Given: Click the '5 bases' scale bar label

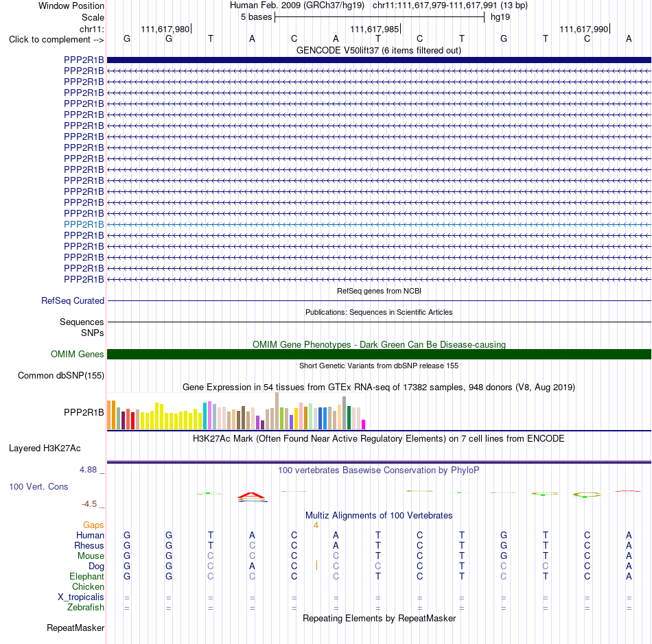Looking at the screenshot, I should click(256, 17).
